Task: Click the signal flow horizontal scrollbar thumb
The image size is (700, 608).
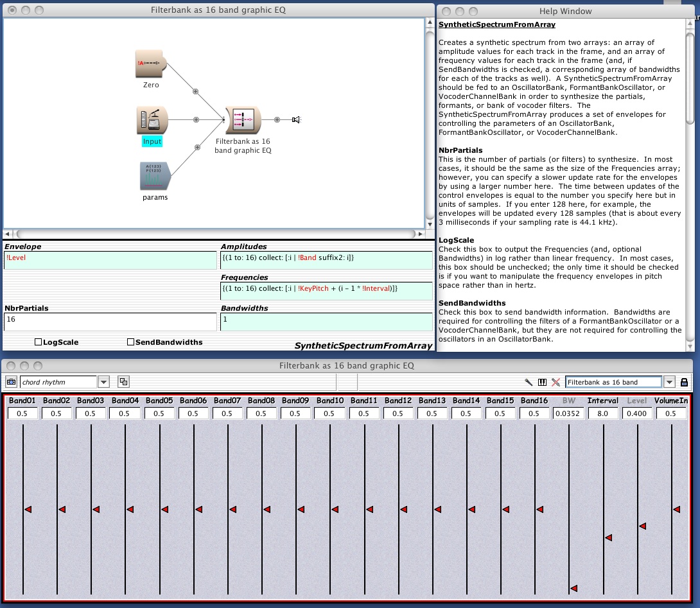Action: coord(215,234)
